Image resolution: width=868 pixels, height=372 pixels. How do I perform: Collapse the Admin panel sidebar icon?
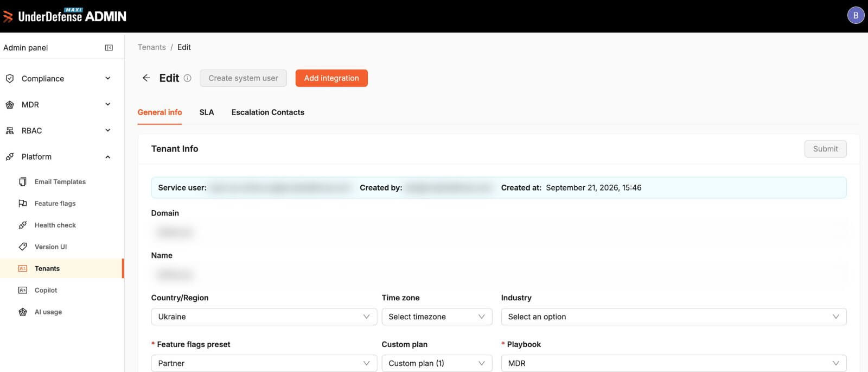[x=109, y=48]
